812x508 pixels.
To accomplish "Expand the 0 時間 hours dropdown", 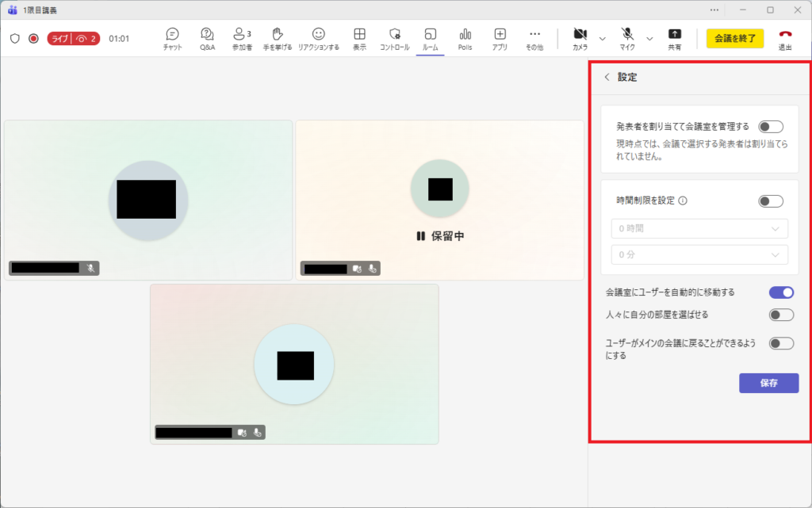I will click(699, 229).
